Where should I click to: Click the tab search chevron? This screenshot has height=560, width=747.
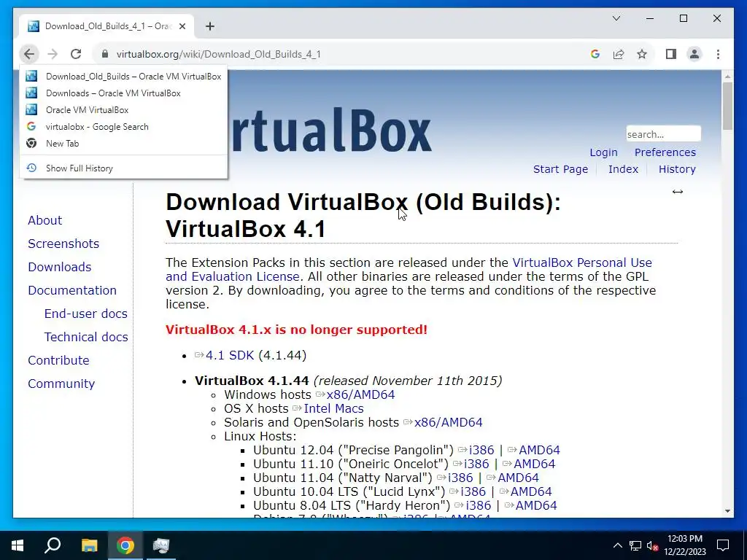click(616, 18)
